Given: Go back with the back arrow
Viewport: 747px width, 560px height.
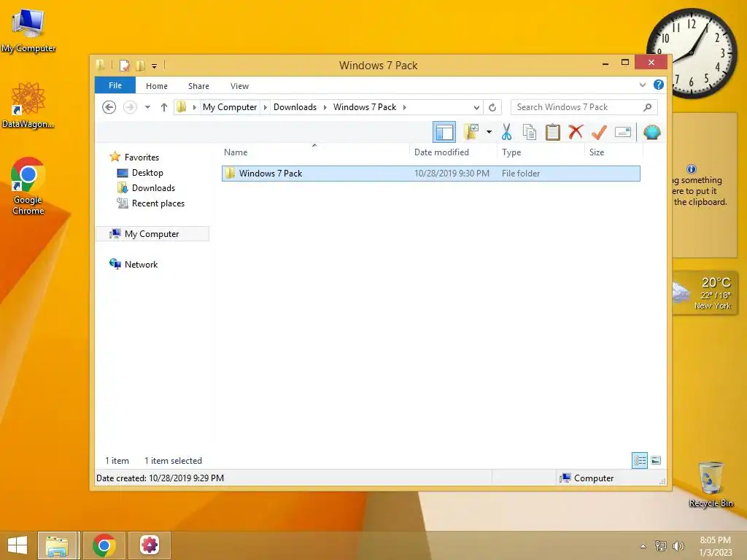Looking at the screenshot, I should [x=109, y=107].
